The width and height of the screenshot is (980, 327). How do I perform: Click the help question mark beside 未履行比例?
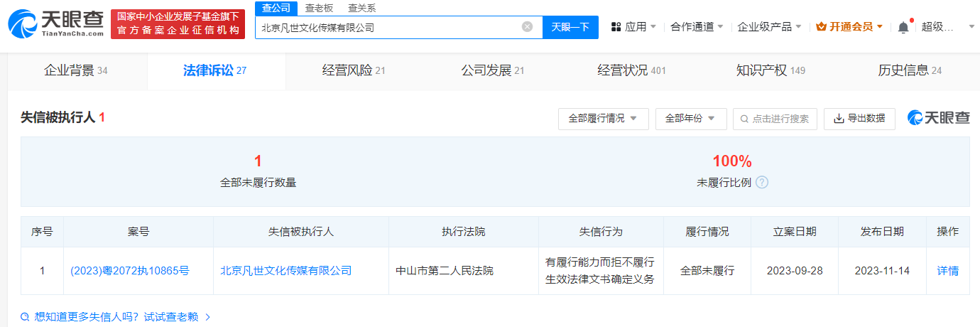click(762, 182)
